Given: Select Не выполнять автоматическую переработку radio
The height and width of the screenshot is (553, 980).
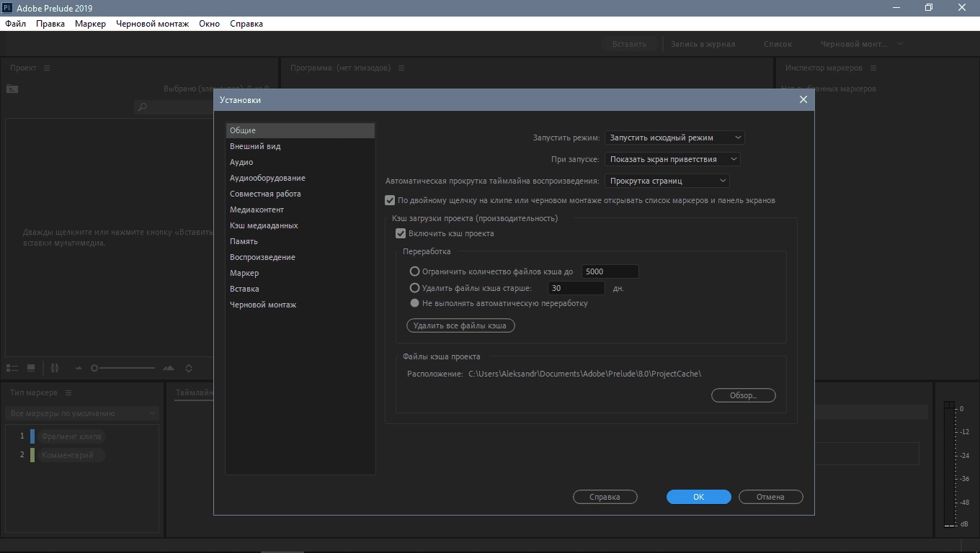Looking at the screenshot, I should [x=414, y=303].
